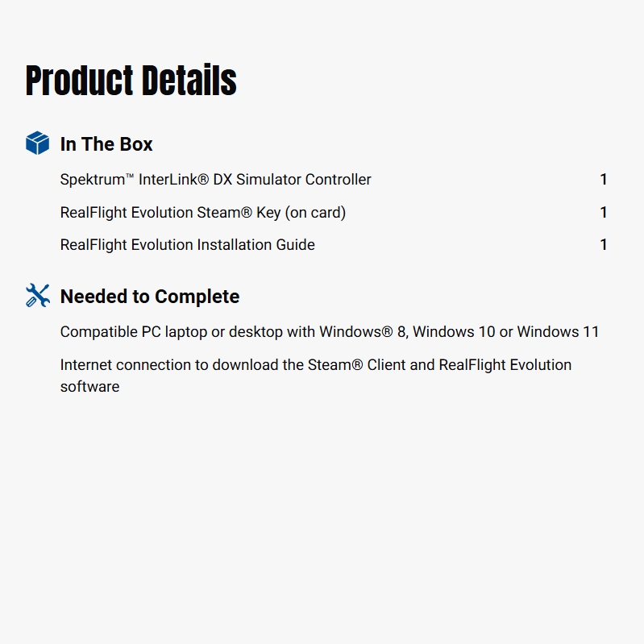Click the Product Details heading
Image resolution: width=644 pixels, height=644 pixels.
click(131, 81)
